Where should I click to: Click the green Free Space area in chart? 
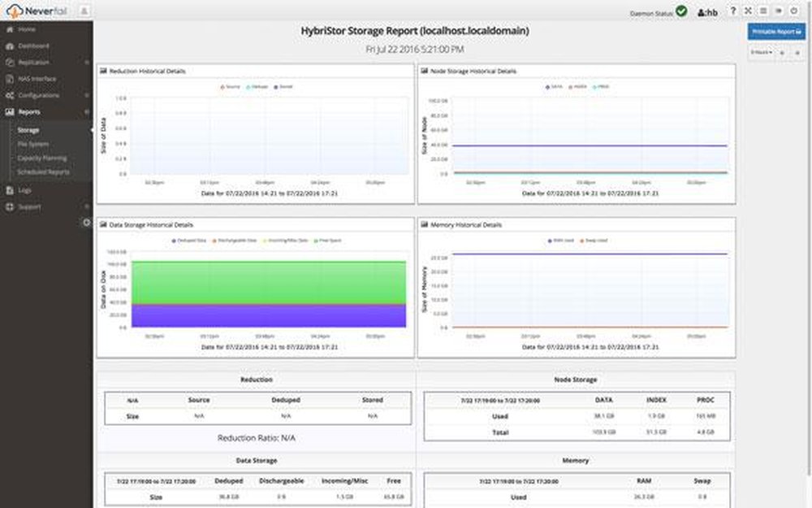pos(269,283)
